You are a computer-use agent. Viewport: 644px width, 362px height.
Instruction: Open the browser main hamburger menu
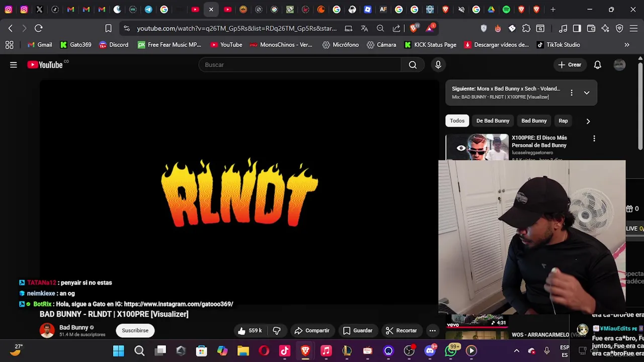pyautogui.click(x=633, y=29)
